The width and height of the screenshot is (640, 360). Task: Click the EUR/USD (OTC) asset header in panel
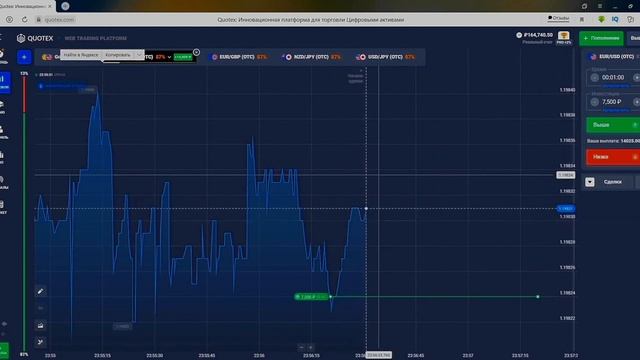pyautogui.click(x=613, y=57)
